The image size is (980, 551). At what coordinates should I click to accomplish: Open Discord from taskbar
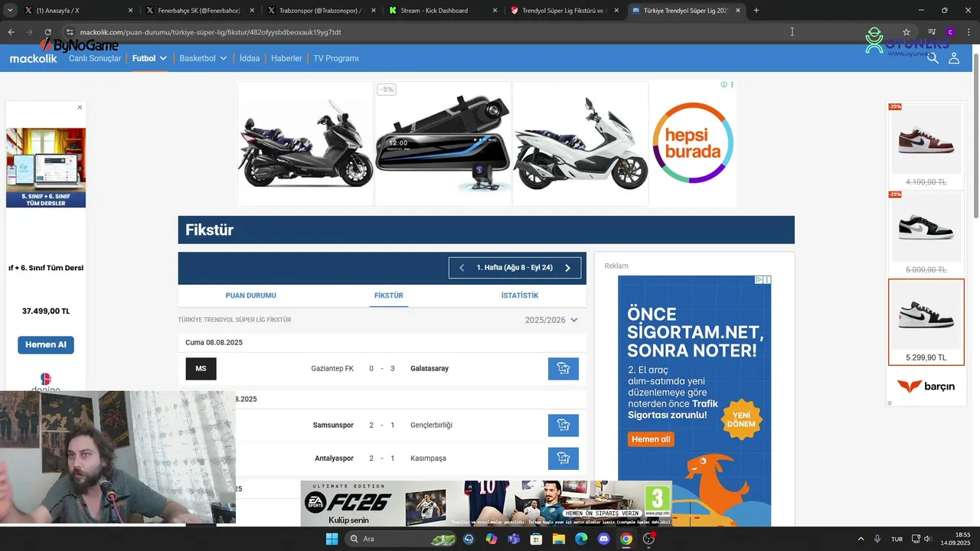(x=603, y=539)
